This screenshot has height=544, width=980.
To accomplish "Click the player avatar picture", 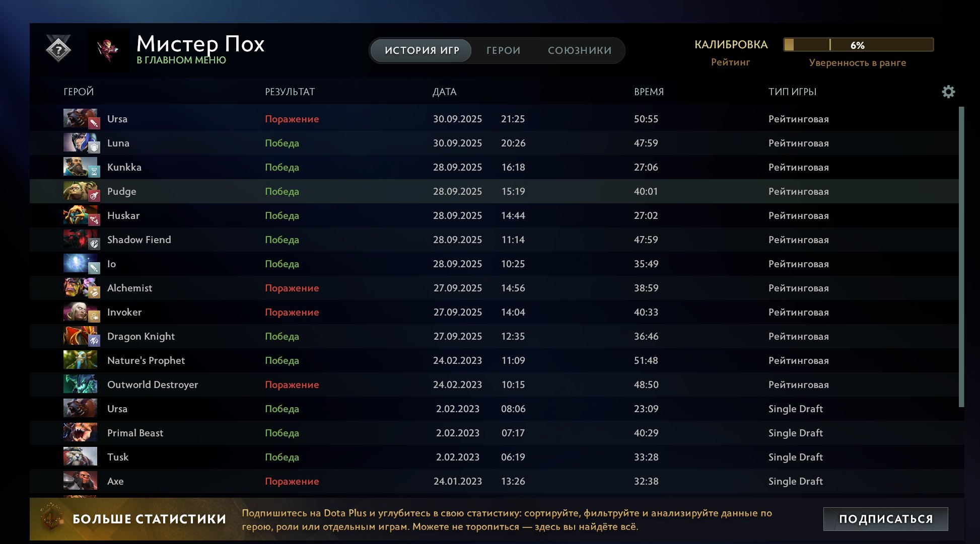I will point(108,50).
